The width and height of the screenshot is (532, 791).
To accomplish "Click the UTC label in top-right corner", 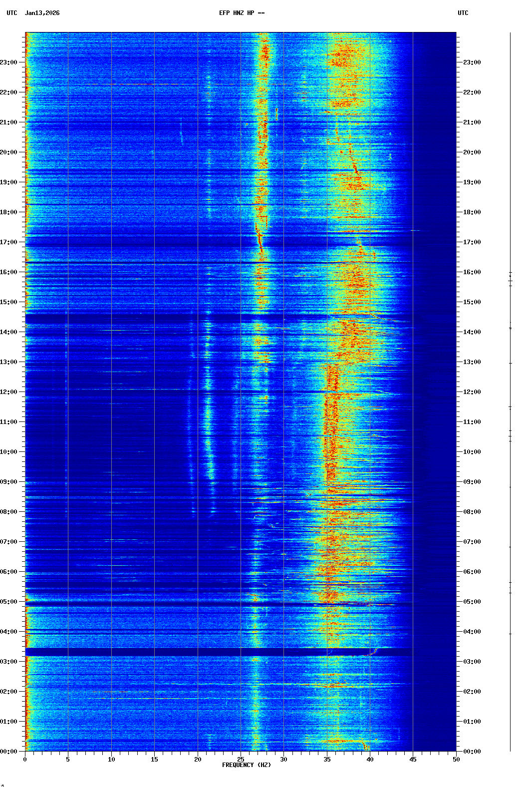I will (463, 13).
